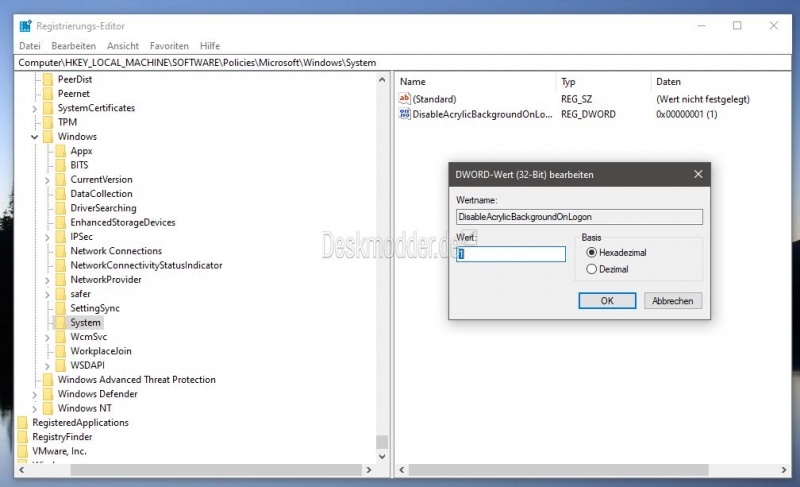This screenshot has height=487, width=800.
Task: Expand the Windows Defender key
Action: click(34, 394)
